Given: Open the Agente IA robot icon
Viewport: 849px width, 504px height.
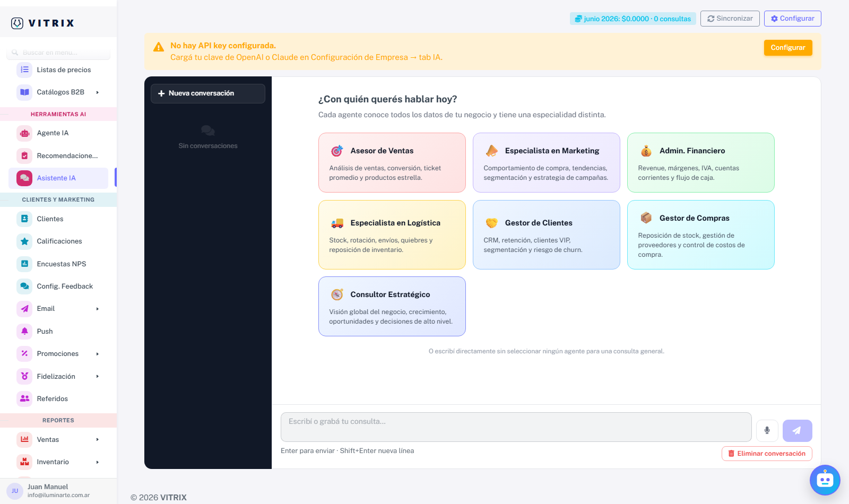Looking at the screenshot, I should [24, 133].
